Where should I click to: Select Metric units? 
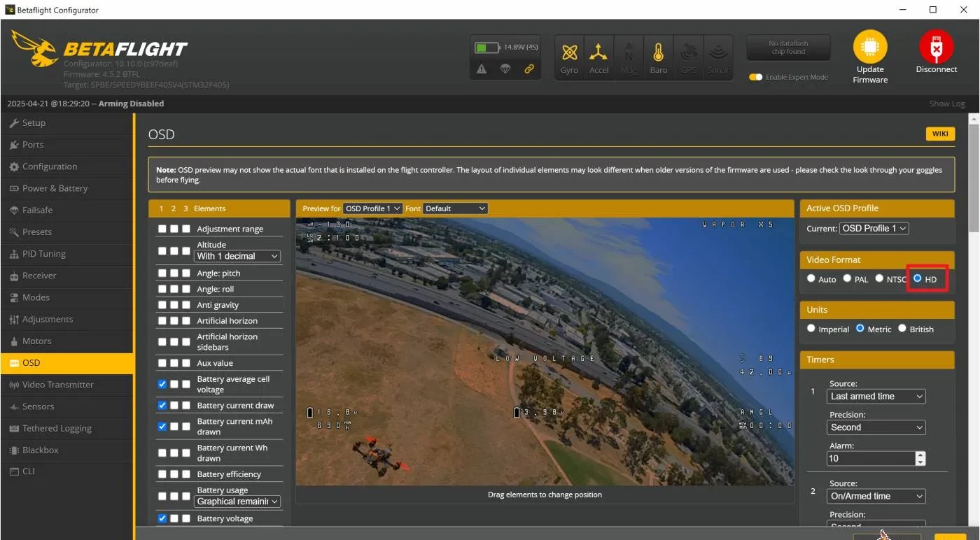860,328
